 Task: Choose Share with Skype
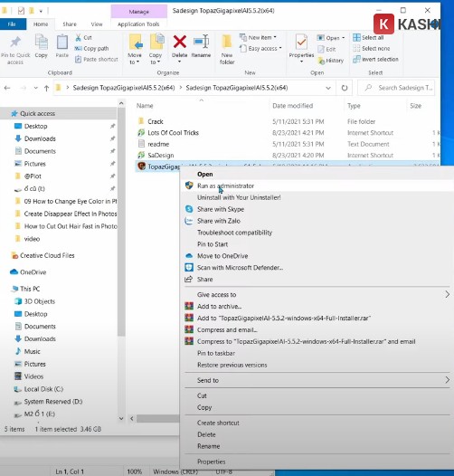[221, 209]
